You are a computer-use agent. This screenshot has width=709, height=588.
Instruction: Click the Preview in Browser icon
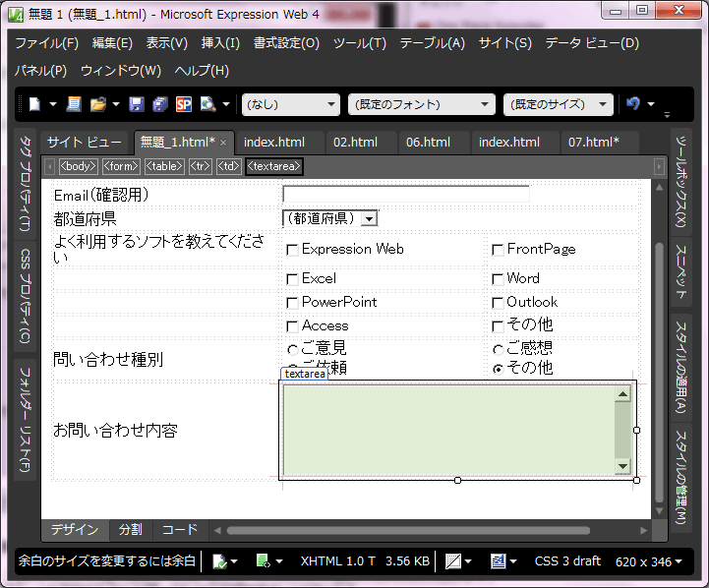pos(208,104)
